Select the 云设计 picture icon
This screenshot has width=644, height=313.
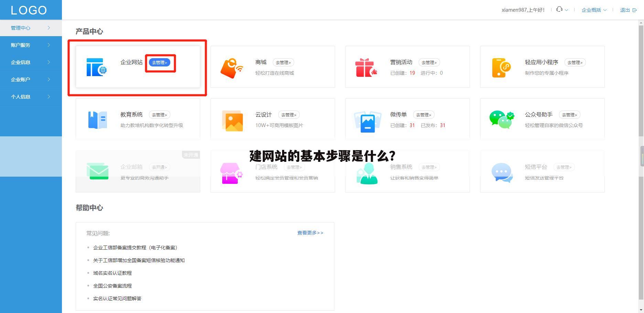click(231, 119)
